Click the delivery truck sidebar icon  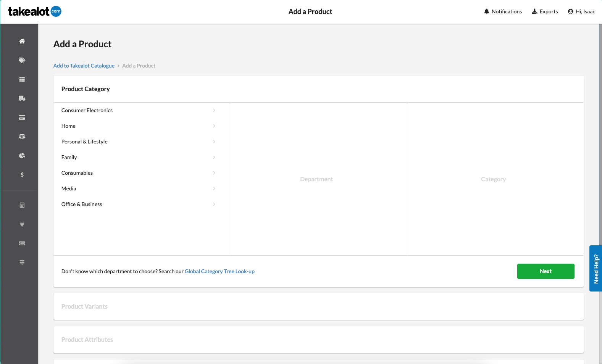[x=22, y=98]
